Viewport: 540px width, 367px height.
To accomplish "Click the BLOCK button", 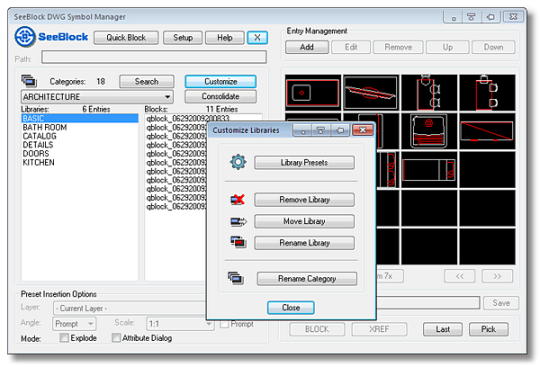I will (x=317, y=329).
